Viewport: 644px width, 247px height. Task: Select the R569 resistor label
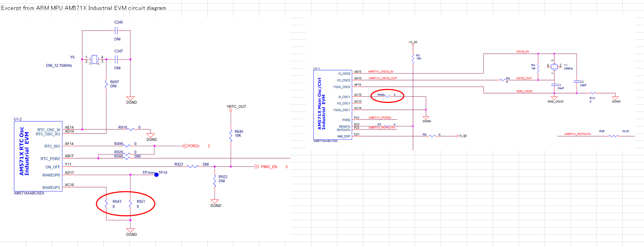click(x=381, y=95)
